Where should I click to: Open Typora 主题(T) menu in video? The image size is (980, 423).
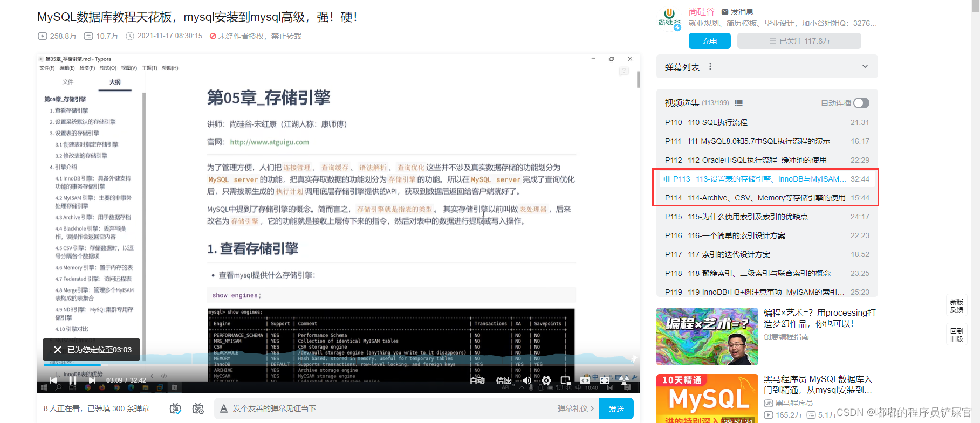tap(149, 68)
